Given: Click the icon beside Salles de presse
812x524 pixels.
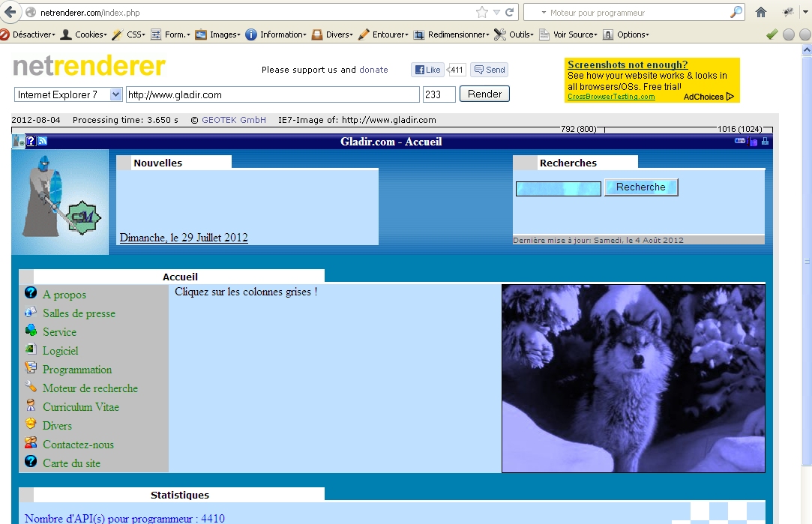Looking at the screenshot, I should 31,312.
